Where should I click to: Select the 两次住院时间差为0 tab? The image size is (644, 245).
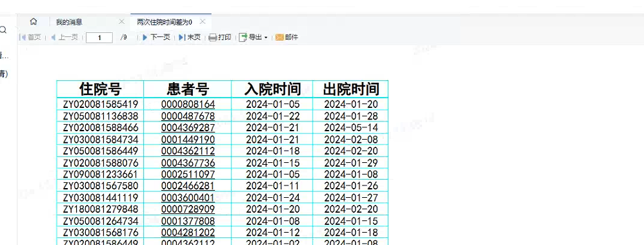click(x=165, y=22)
